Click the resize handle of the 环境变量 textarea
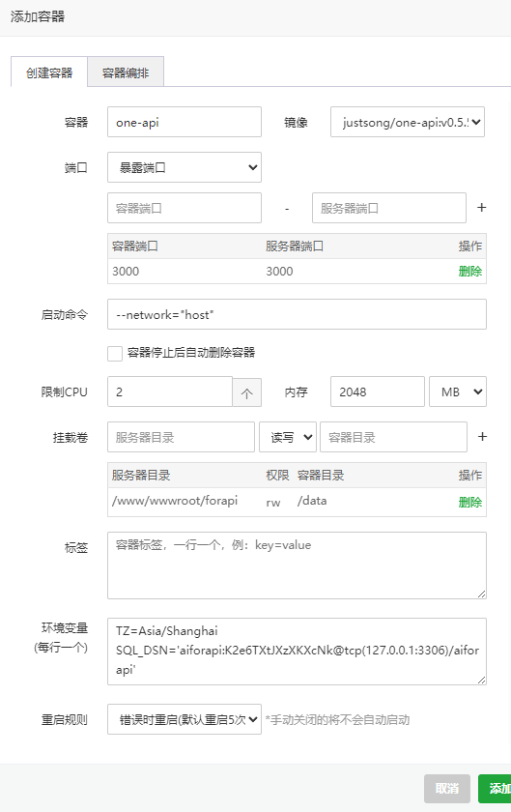Screen dimensions: 511x812 point(481,680)
